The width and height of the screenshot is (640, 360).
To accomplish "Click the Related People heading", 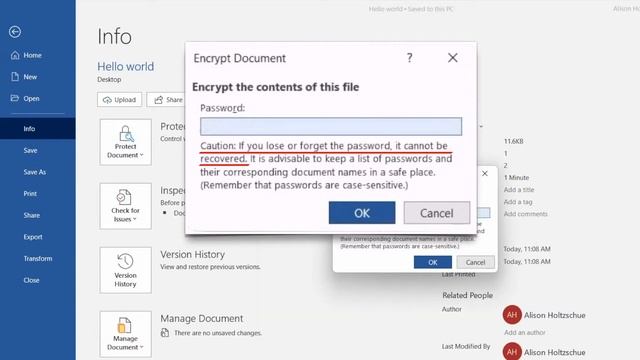I will [468, 295].
